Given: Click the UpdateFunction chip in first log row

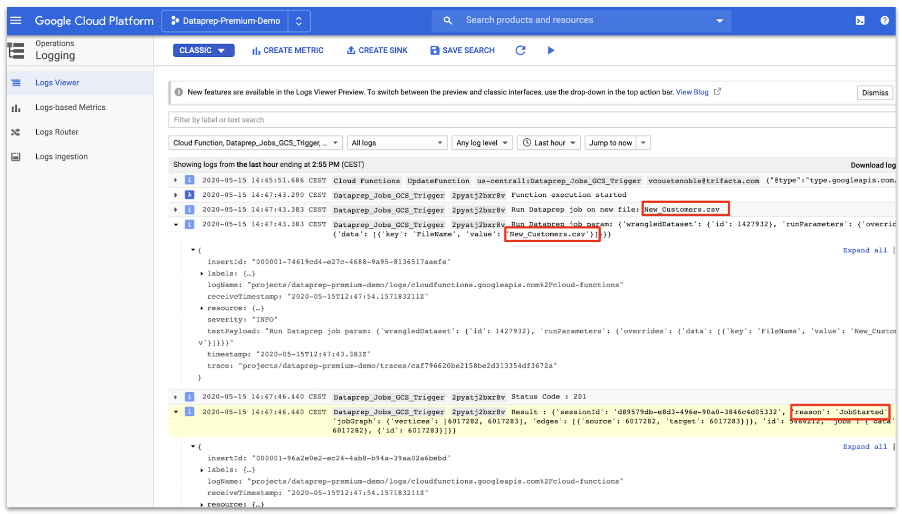Looking at the screenshot, I should pyautogui.click(x=438, y=181).
